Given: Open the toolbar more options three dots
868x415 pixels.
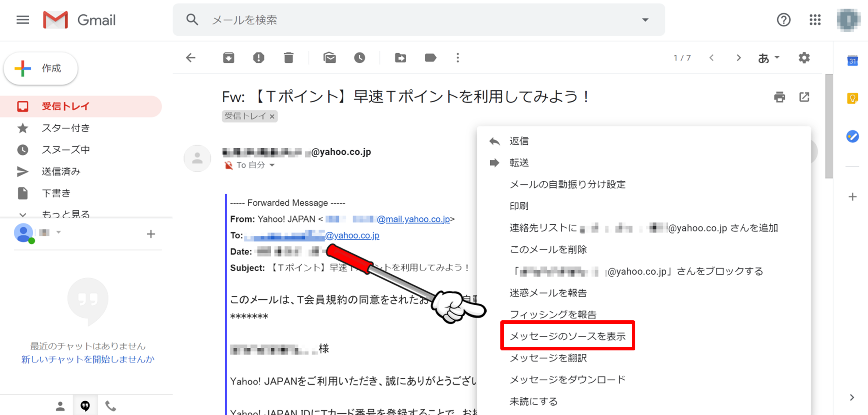Looking at the screenshot, I should [x=458, y=58].
